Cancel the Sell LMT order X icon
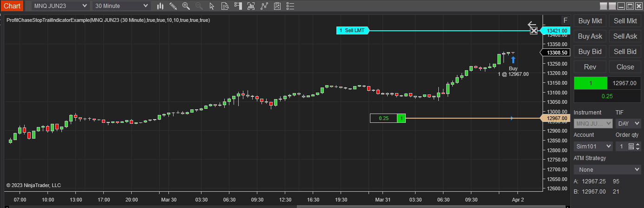Viewport: 644px width, 208px height. coord(534,31)
